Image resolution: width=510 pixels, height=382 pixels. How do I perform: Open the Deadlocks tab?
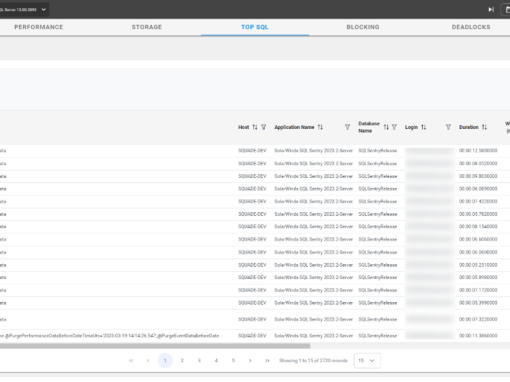[471, 27]
